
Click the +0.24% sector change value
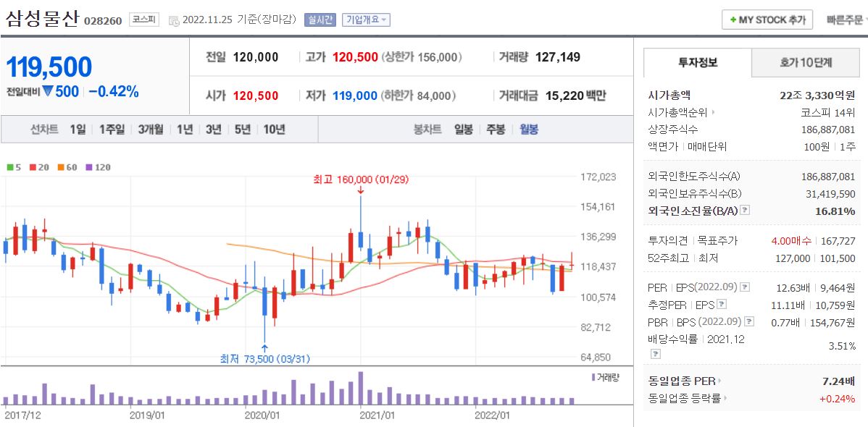tap(838, 398)
